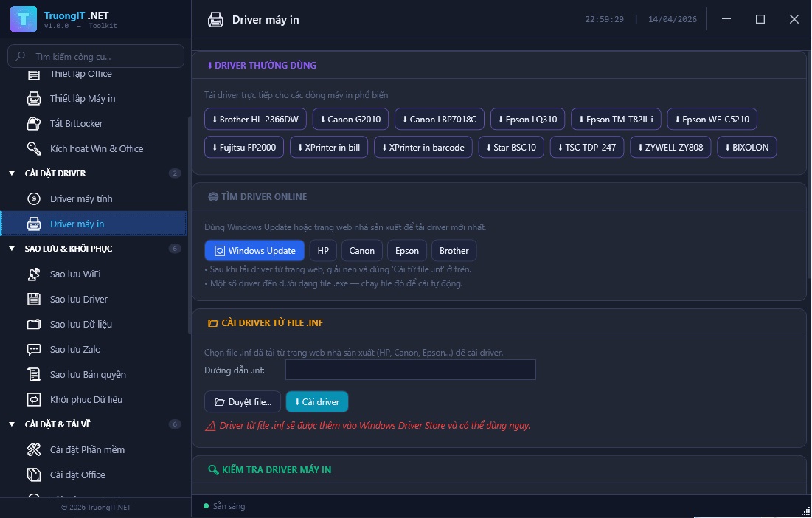812x518 pixels.
Task: Click the Cài đặt Office box icon
Action: tap(34, 474)
